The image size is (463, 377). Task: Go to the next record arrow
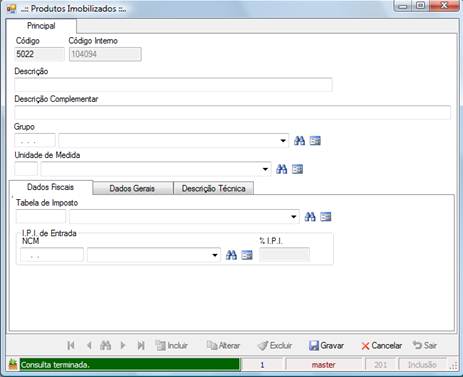tap(123, 345)
